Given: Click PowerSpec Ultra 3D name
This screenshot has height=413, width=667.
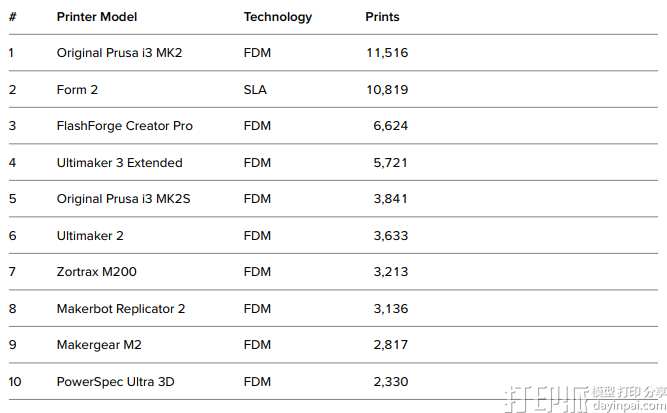Looking at the screenshot, I should pyautogui.click(x=115, y=382).
